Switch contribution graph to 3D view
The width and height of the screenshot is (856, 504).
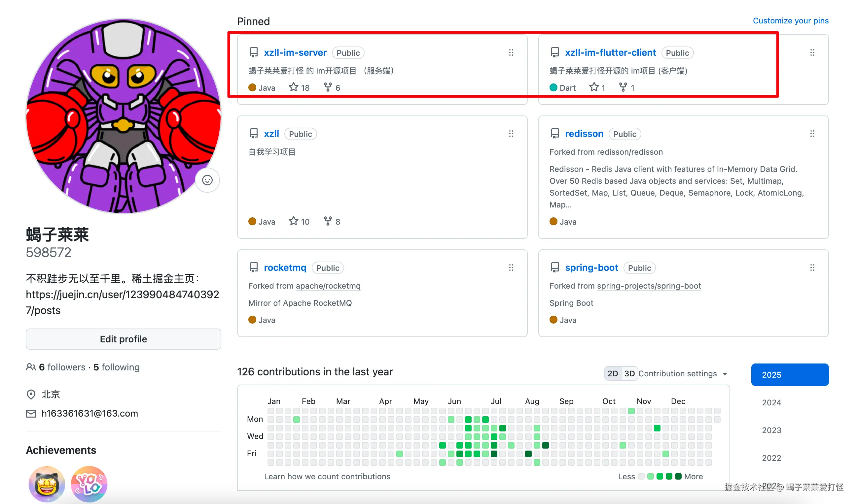(629, 374)
